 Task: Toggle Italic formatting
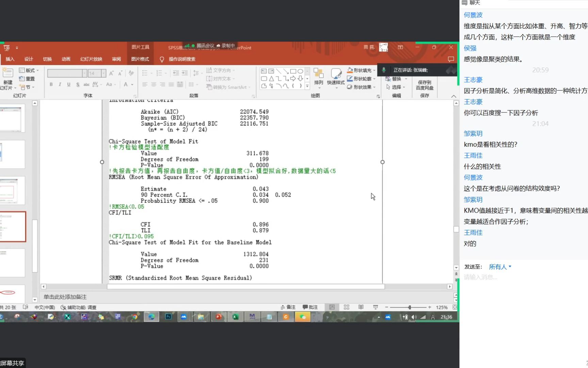click(60, 84)
